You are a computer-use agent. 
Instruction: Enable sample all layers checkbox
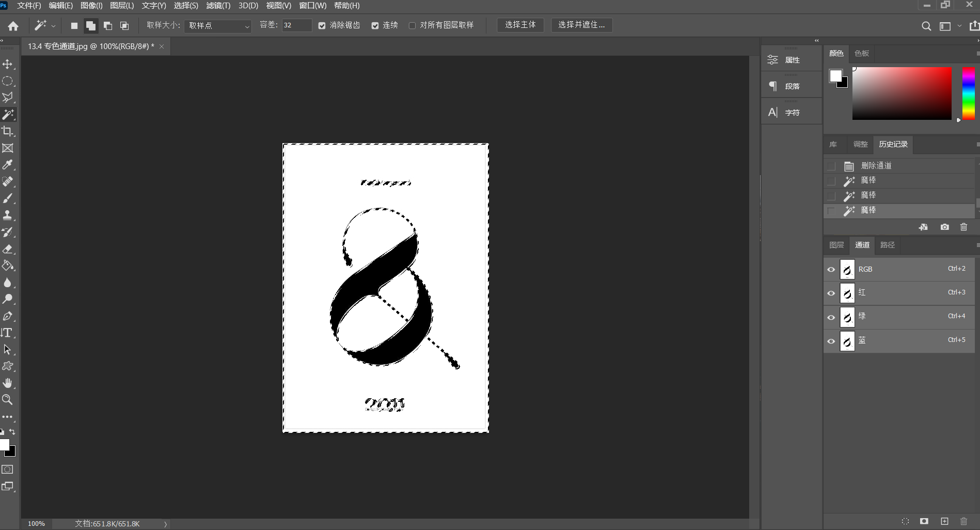click(412, 25)
